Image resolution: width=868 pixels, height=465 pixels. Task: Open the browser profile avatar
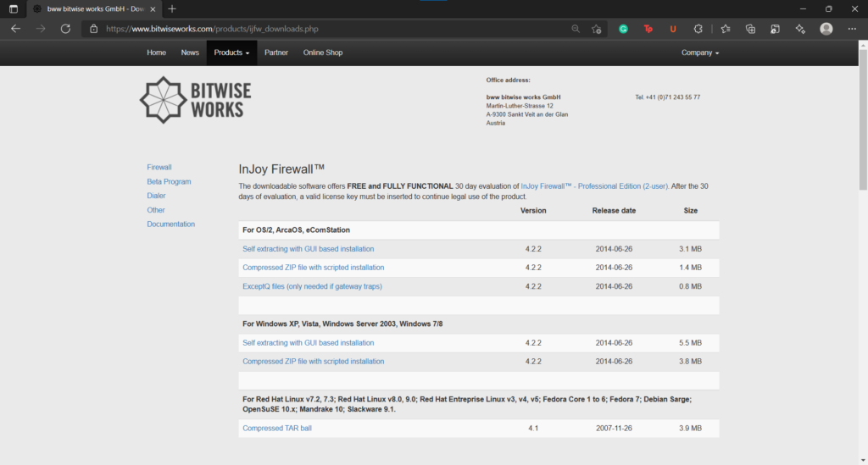[826, 29]
